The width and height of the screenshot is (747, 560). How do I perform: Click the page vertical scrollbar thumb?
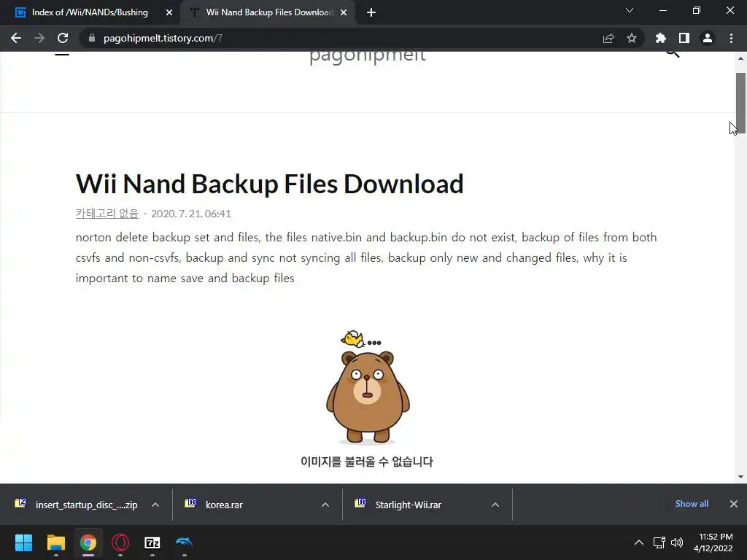point(740,103)
